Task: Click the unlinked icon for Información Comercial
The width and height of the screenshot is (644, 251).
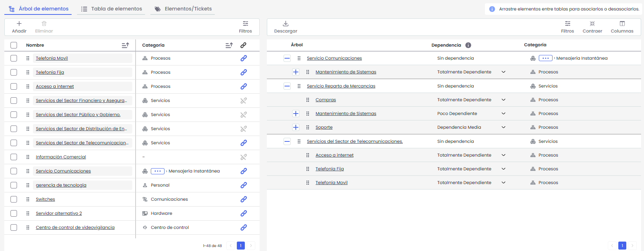Action: click(x=244, y=157)
